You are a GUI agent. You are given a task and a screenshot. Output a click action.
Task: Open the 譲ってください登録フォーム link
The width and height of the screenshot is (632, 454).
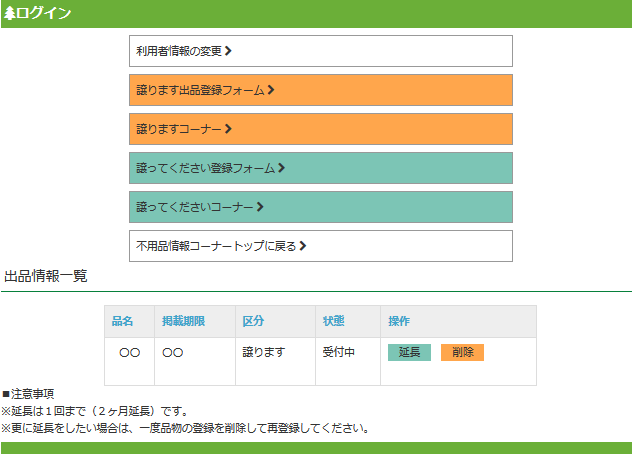coord(206,168)
